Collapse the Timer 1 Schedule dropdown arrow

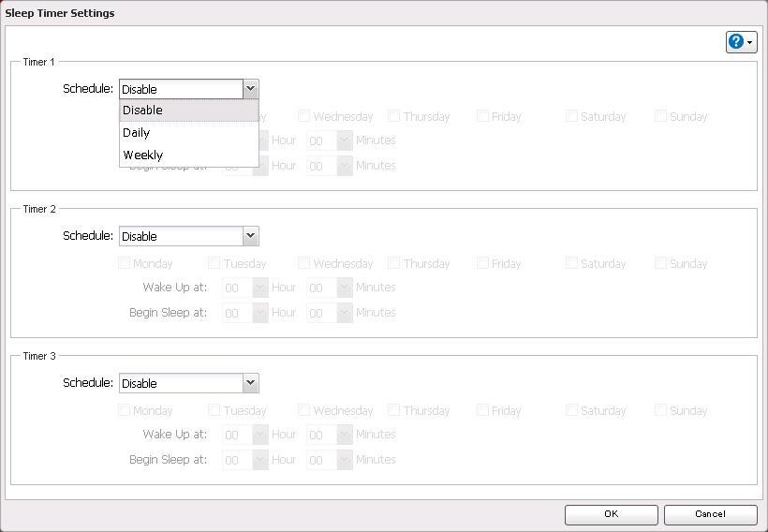click(250, 89)
